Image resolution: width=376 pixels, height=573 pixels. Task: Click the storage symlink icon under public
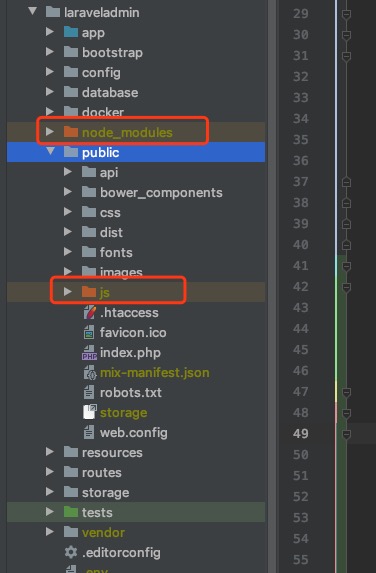pyautogui.click(x=90, y=412)
